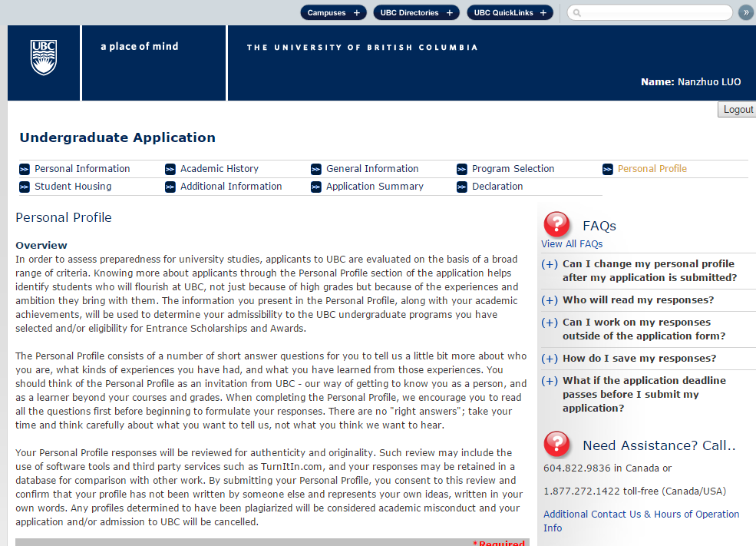The image size is (756, 546).
Task: Expand the Campuses dropdown
Action: tap(334, 12)
